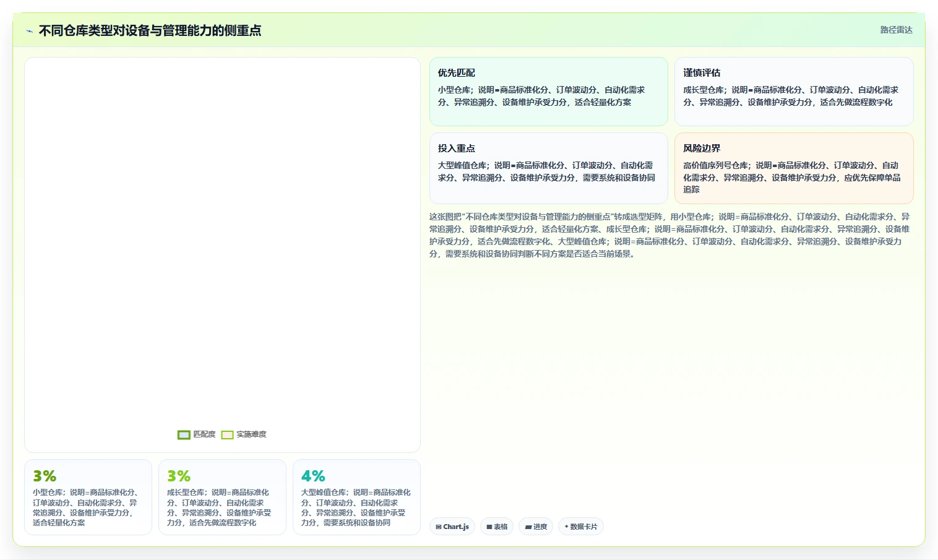Open the 优先匹配 card
The width and height of the screenshot is (938, 560).
[549, 92]
